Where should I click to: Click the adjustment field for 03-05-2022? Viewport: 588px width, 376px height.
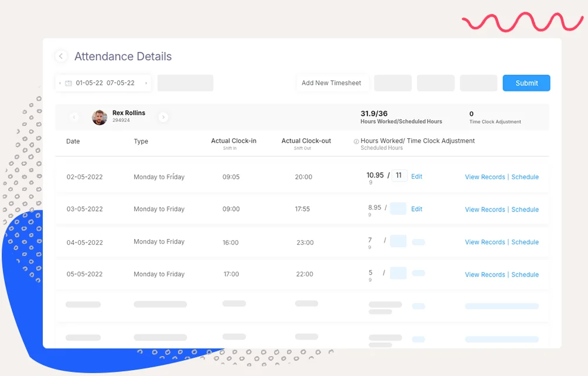point(398,208)
